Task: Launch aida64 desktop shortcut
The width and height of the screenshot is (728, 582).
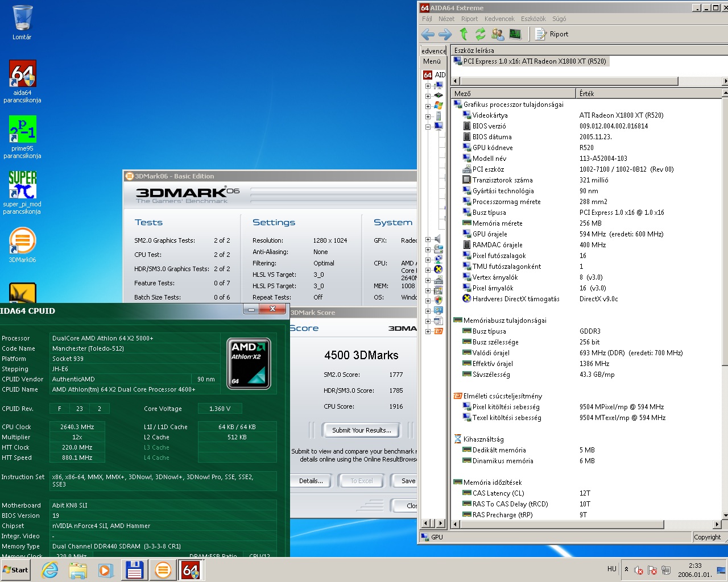Action: pyautogui.click(x=22, y=81)
